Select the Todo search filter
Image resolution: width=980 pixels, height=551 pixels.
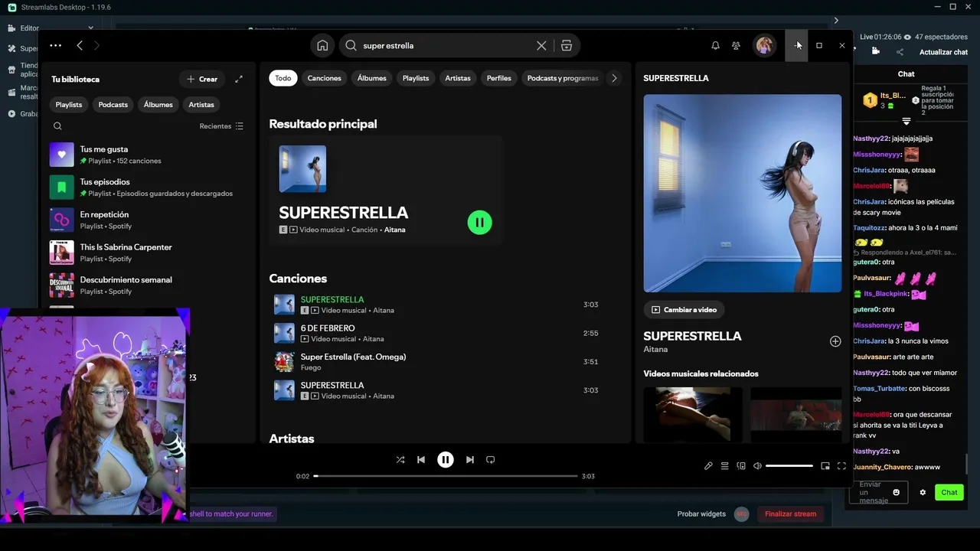283,78
